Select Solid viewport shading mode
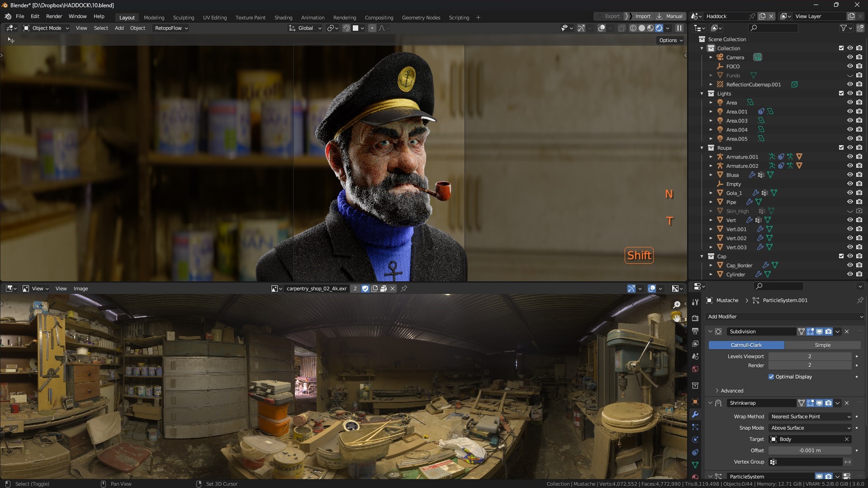This screenshot has height=488, width=868. 642,28
